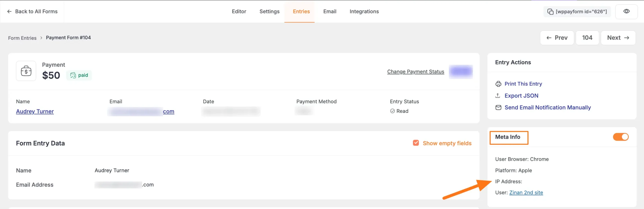Click the eye preview icon

(x=626, y=11)
